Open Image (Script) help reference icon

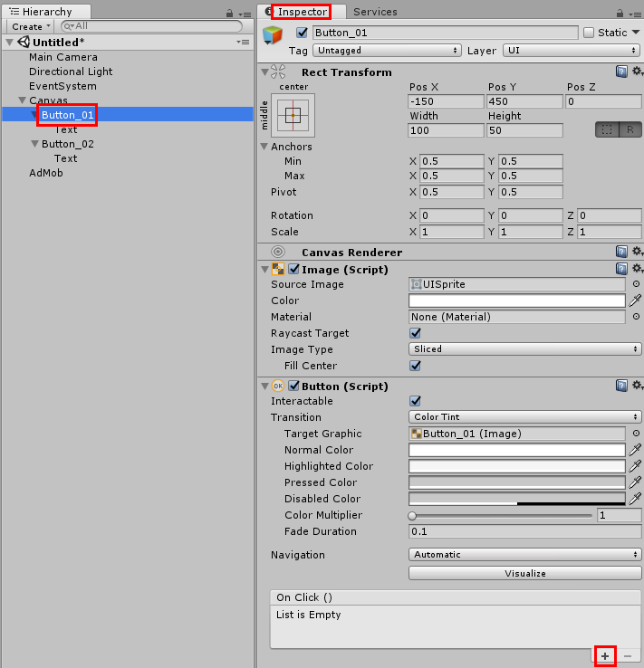[621, 269]
